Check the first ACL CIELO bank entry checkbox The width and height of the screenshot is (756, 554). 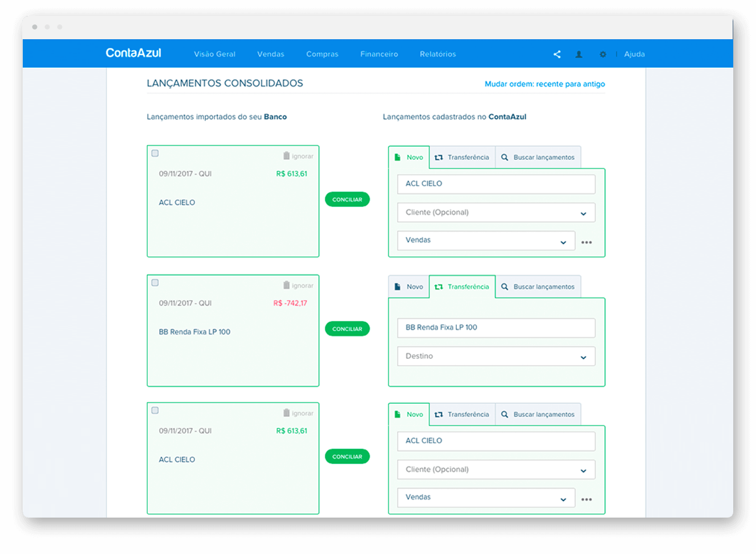pos(155,152)
